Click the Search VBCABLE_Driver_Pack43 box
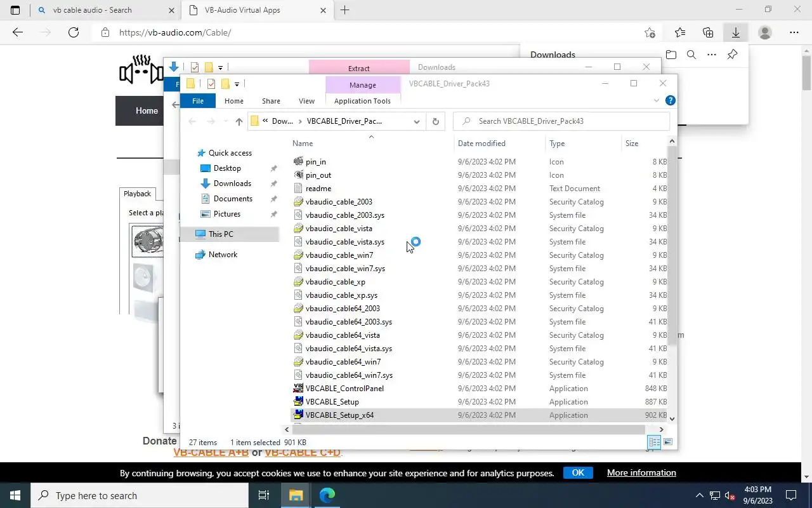The width and height of the screenshot is (812, 508). pos(561,121)
